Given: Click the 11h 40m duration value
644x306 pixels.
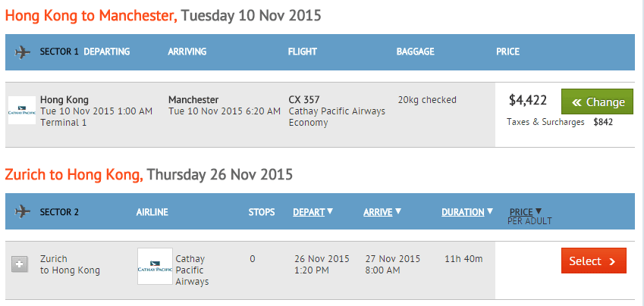Looking at the screenshot, I should [x=463, y=259].
